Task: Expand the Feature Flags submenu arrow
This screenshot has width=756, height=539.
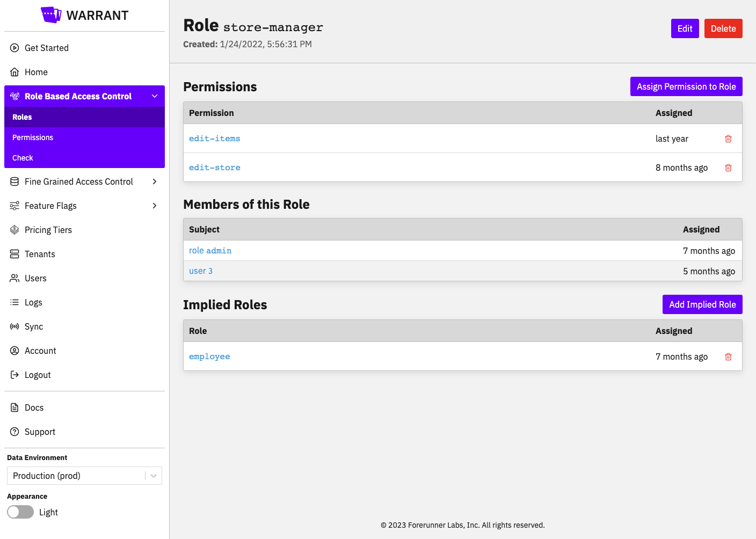Action: pyautogui.click(x=155, y=206)
